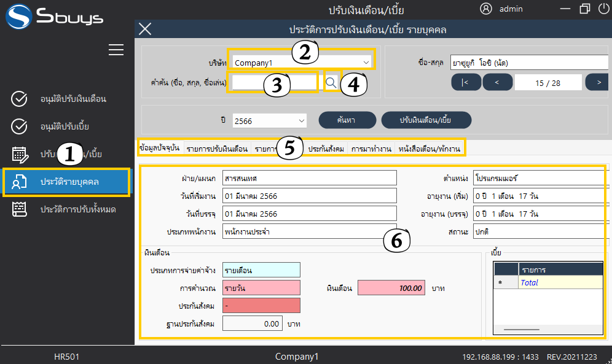Image resolution: width=612 pixels, height=364 pixels.
Task: Go to the previous employee record
Action: [x=497, y=82]
